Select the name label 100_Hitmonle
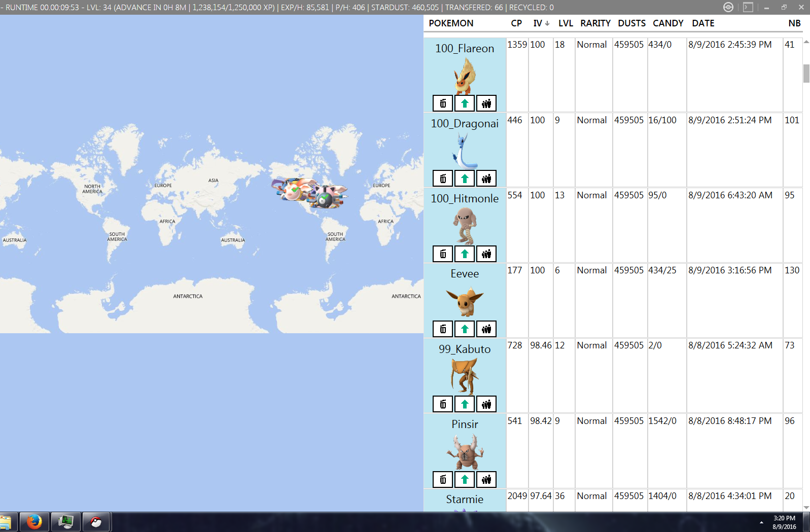 465,198
